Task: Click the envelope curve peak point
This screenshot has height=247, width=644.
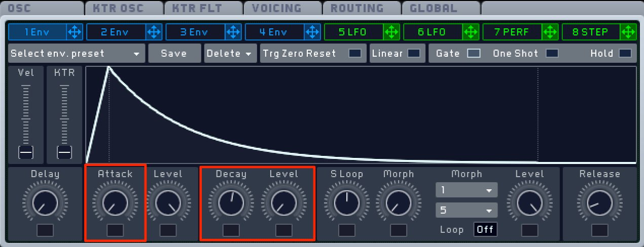Action: (x=109, y=66)
